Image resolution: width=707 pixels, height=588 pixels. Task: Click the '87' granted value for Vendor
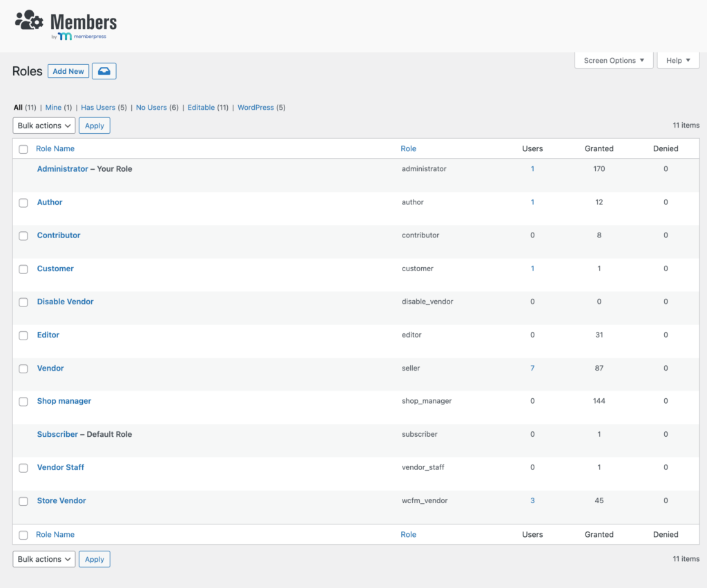point(599,368)
